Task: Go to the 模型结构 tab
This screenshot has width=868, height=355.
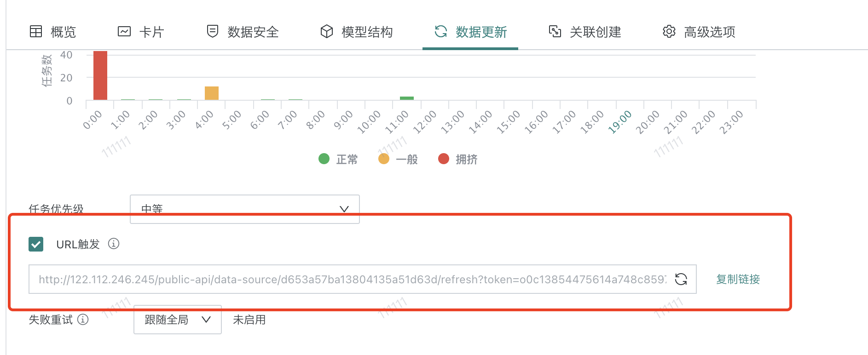Action: point(357,32)
